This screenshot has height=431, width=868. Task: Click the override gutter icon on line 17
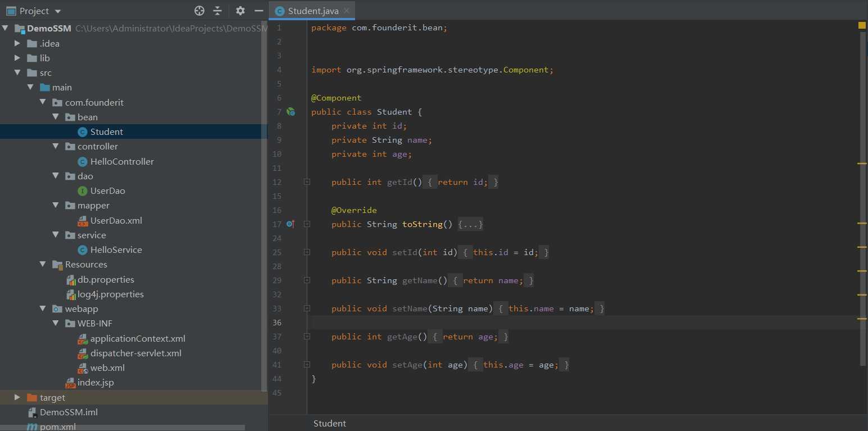(290, 224)
